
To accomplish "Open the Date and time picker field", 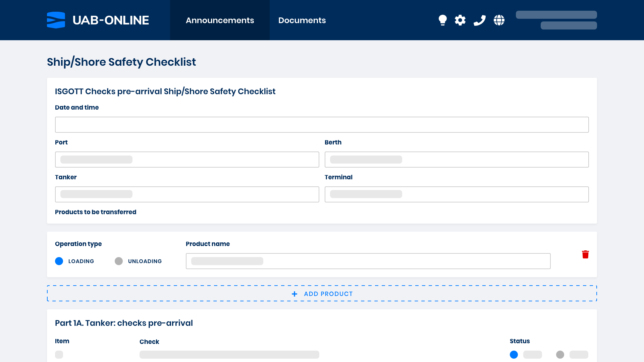I will 322,124.
